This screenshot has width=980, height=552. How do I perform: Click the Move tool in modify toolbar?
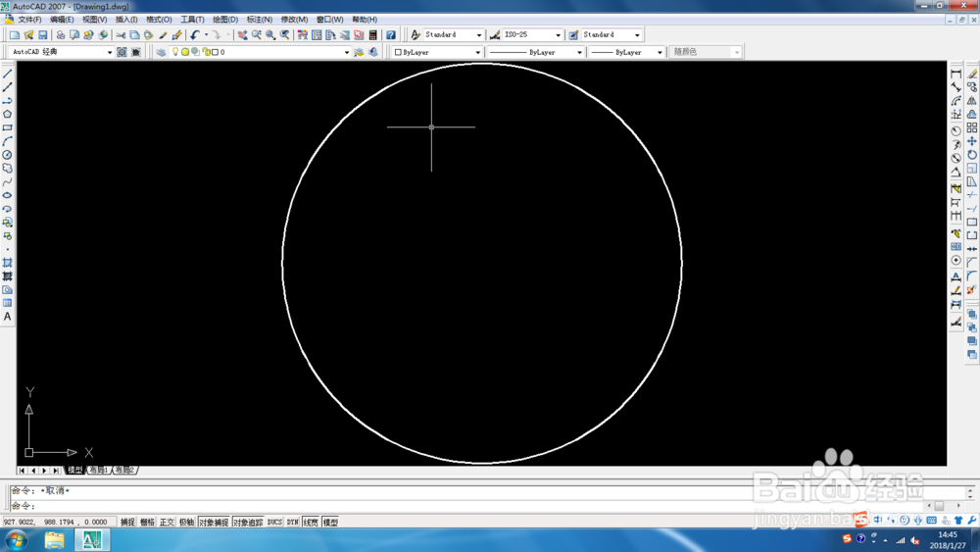[x=972, y=141]
